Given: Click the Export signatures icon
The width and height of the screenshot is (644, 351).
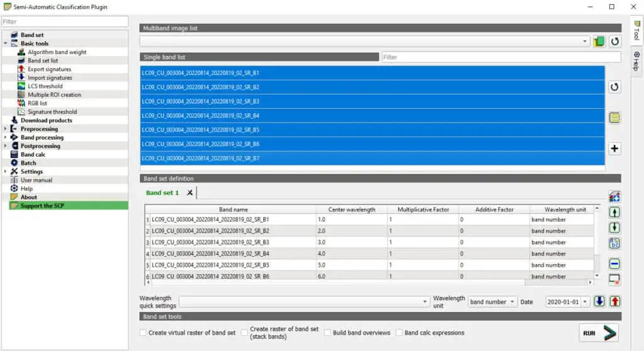Looking at the screenshot, I should tap(21, 69).
